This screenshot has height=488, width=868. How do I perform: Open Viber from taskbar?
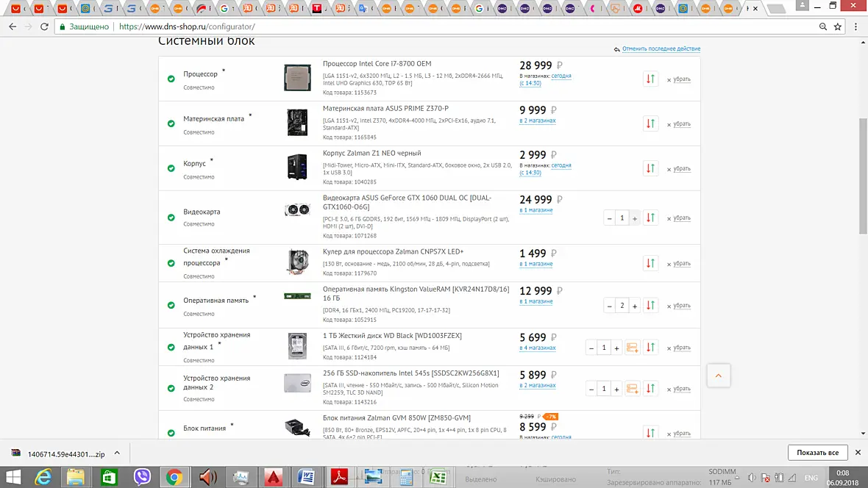click(142, 477)
